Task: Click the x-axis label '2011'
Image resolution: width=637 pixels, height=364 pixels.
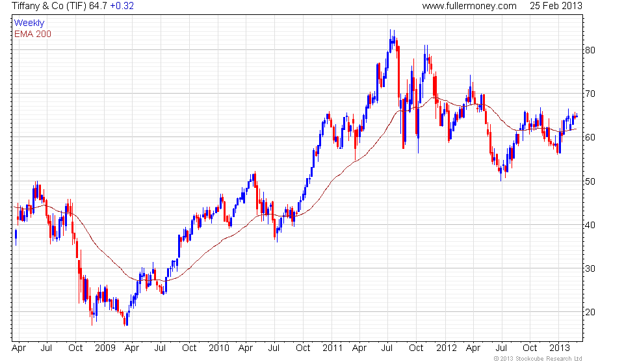Action: pos(332,348)
